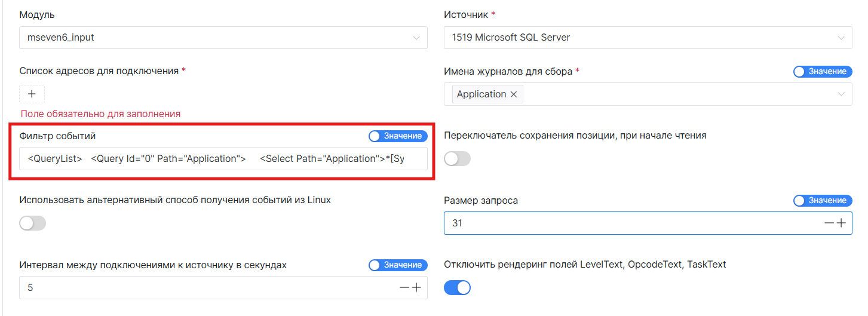Click the event filter QueryList field
Image resolution: width=868 pixels, height=316 pixels.
click(x=223, y=159)
